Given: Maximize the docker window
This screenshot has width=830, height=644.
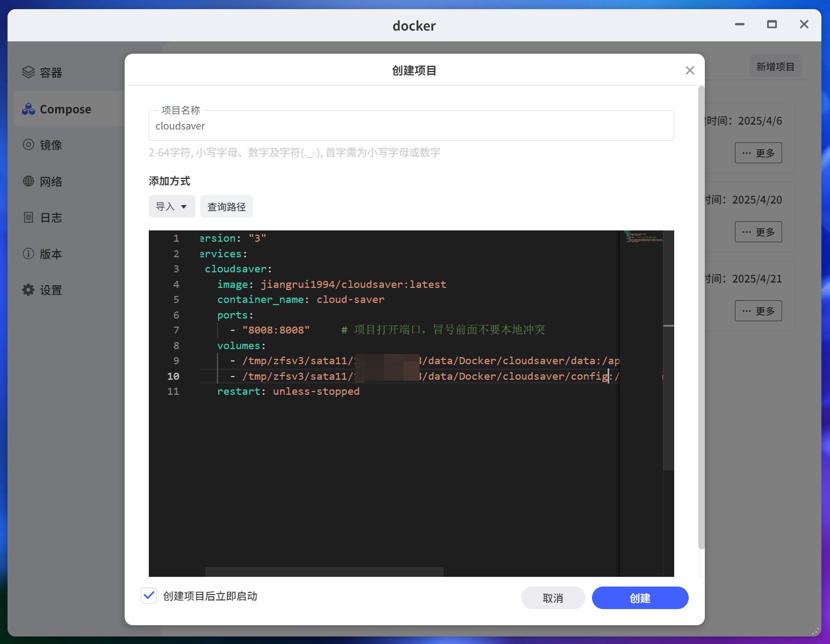Looking at the screenshot, I should click(x=772, y=24).
